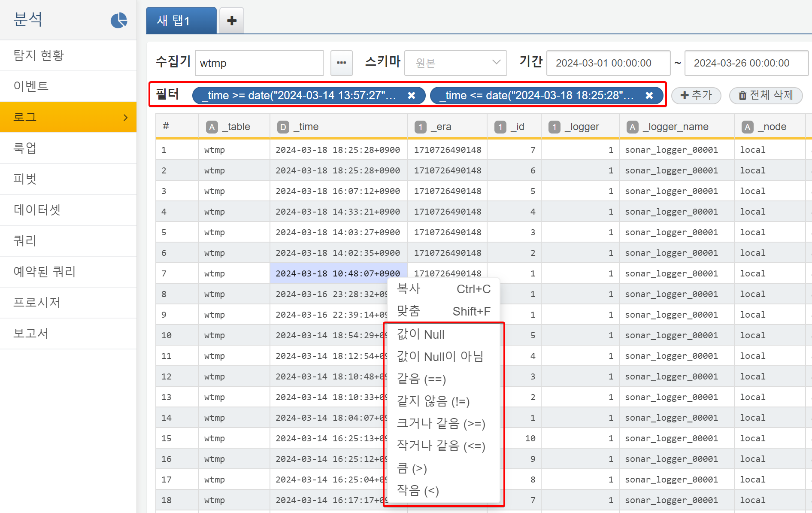Open 데이터셋 in sidebar
This screenshot has width=812, height=513.
(x=68, y=210)
